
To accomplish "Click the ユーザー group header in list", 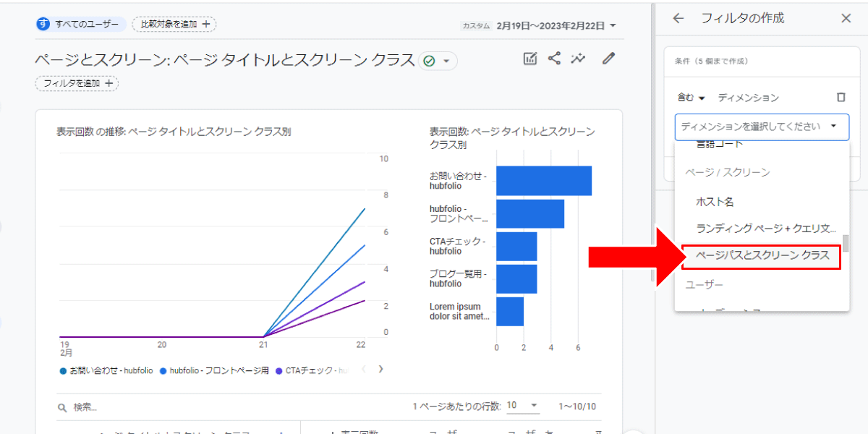I will click(704, 285).
